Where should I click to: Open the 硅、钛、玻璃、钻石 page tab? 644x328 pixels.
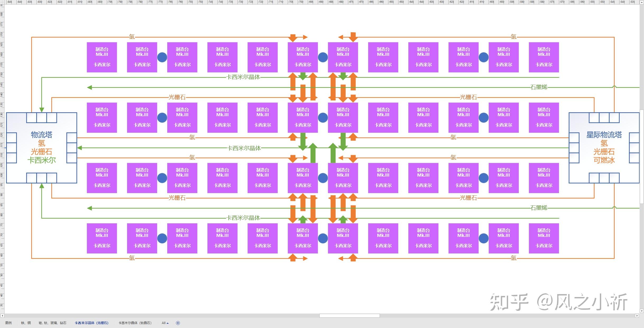point(53,323)
